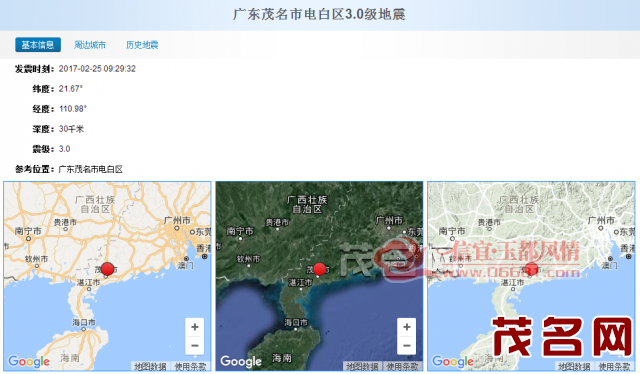The height and width of the screenshot is (374, 640).
Task: Click 南宁市 label on road map
Action: point(28,231)
